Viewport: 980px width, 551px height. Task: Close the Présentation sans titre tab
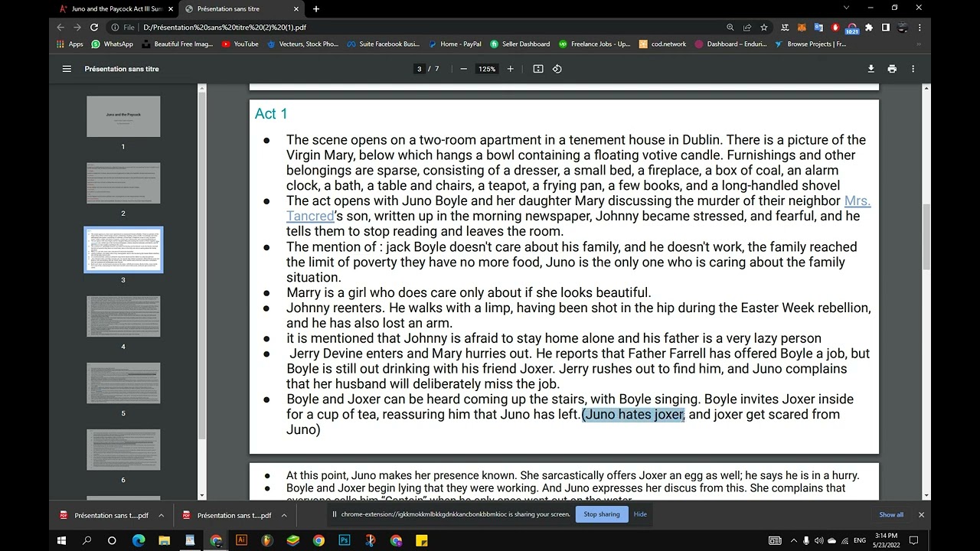[297, 8]
